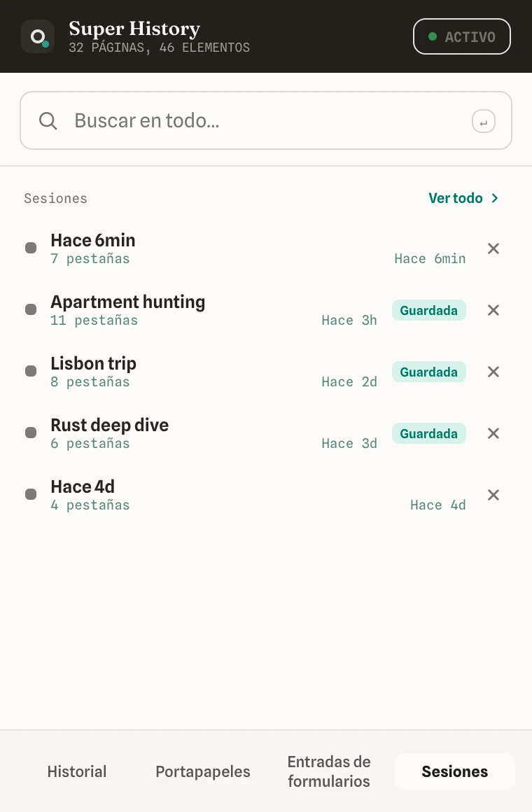
Task: Delete the Rust deep dive session
Action: coord(493,433)
